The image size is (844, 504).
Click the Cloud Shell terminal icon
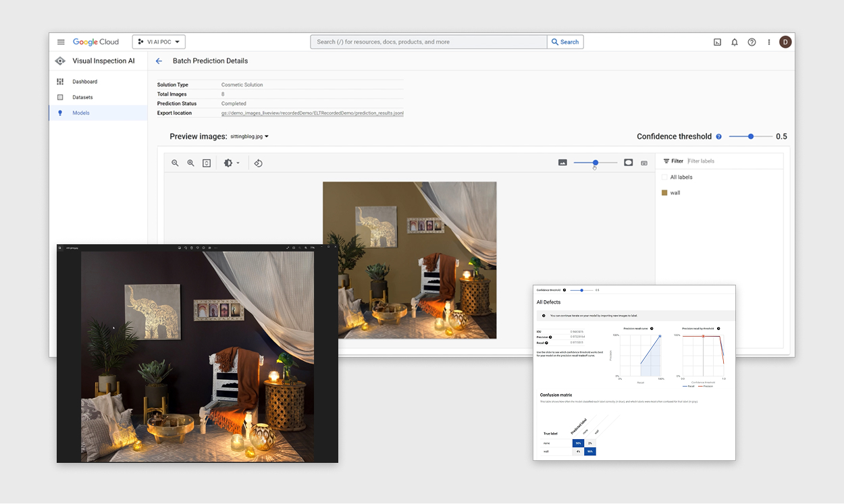coord(717,42)
